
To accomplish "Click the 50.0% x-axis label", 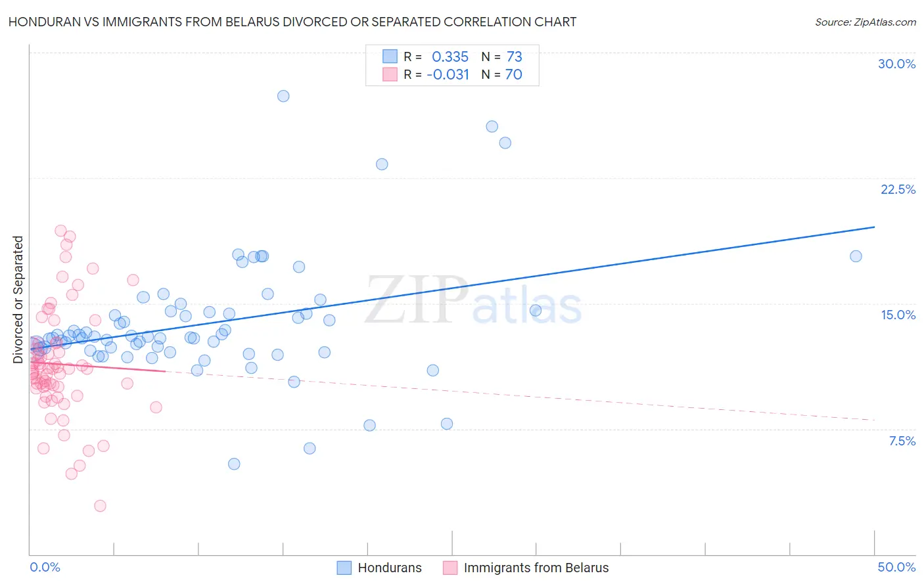I will tap(896, 567).
